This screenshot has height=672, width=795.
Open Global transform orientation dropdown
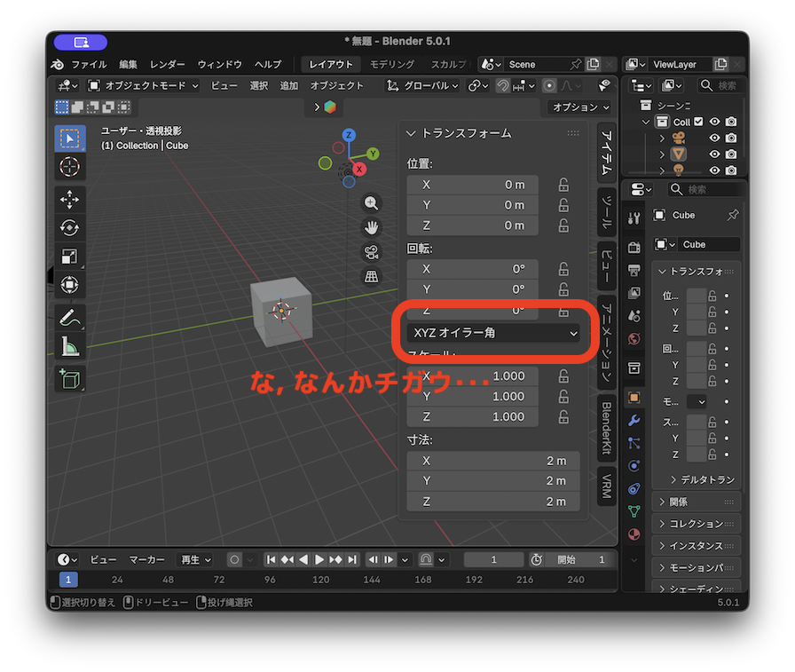[422, 86]
